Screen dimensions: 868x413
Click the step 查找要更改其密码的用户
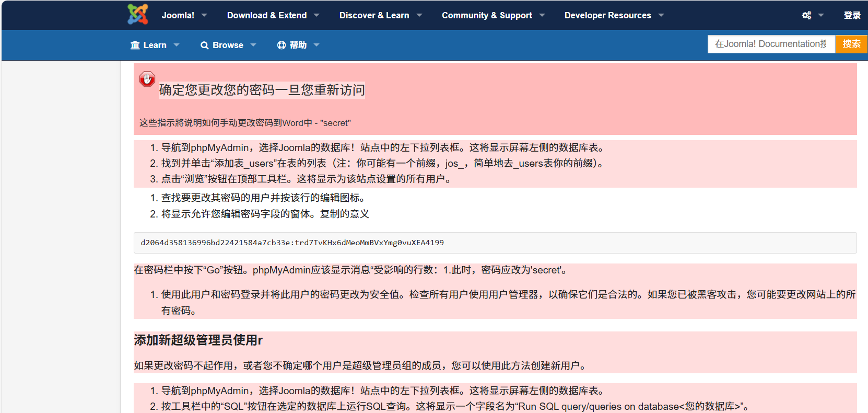pos(264,198)
